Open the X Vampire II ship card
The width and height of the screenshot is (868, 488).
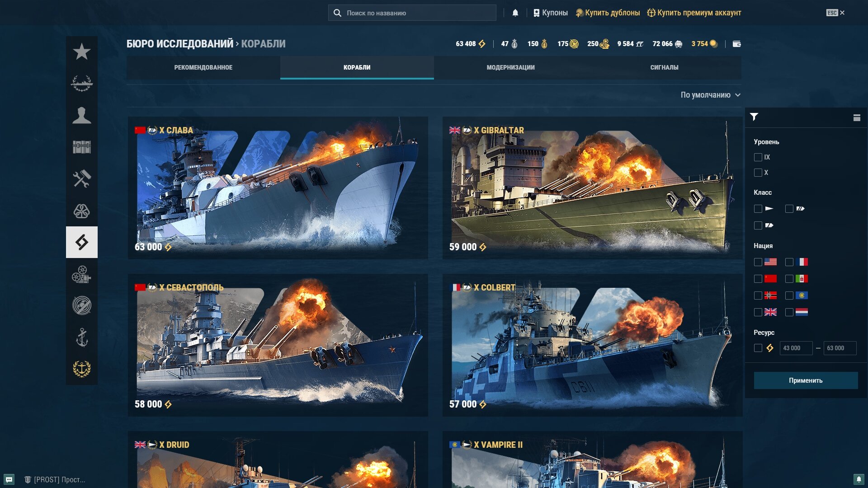pyautogui.click(x=593, y=460)
